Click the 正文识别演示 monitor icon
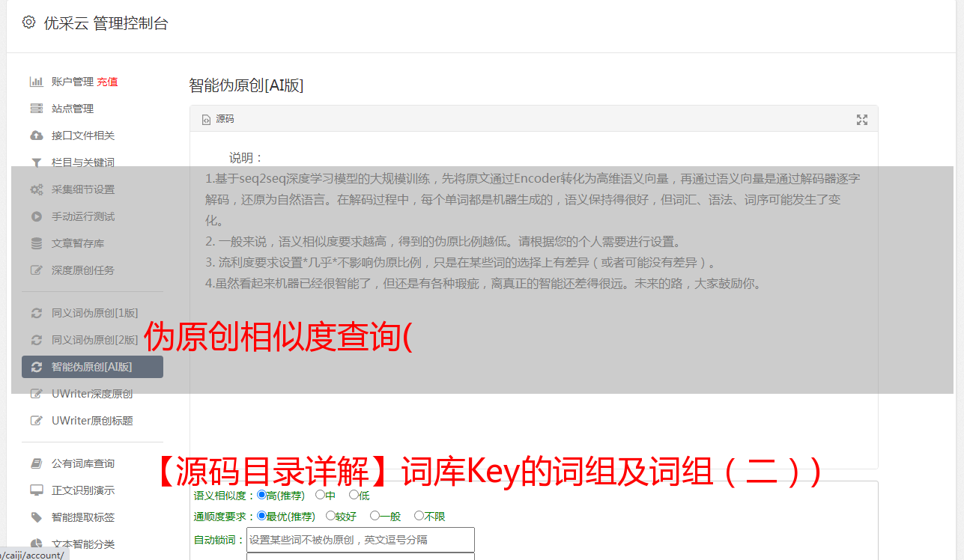The image size is (964, 560). (36, 490)
